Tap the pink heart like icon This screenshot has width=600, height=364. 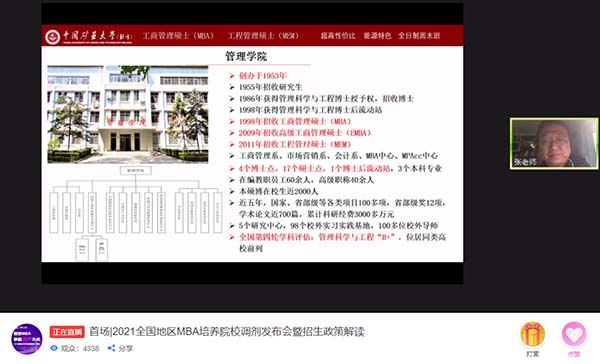574,335
